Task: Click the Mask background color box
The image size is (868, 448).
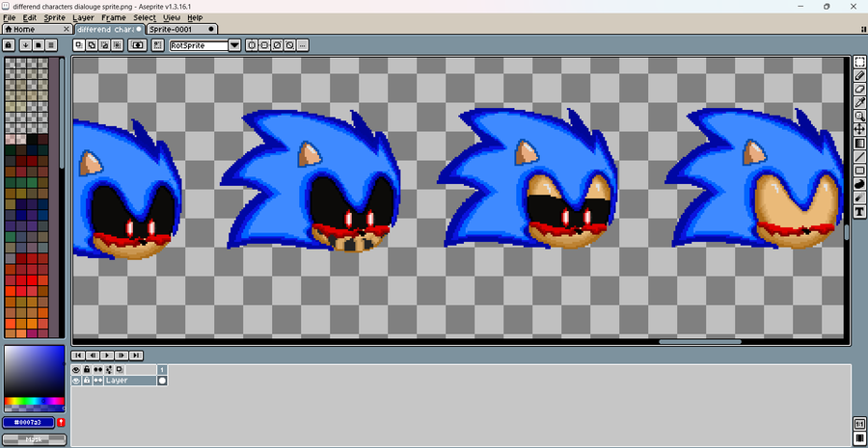Action: [x=35, y=439]
